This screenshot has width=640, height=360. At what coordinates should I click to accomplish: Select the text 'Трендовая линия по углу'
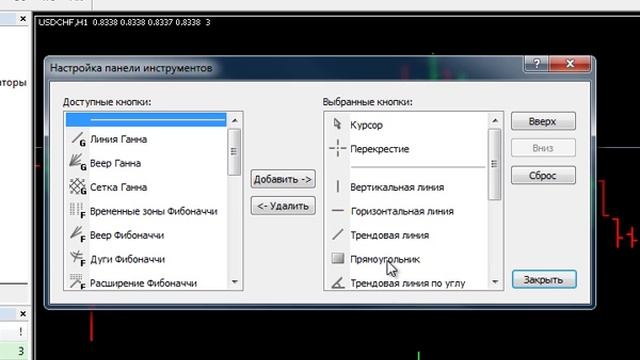coord(408,283)
